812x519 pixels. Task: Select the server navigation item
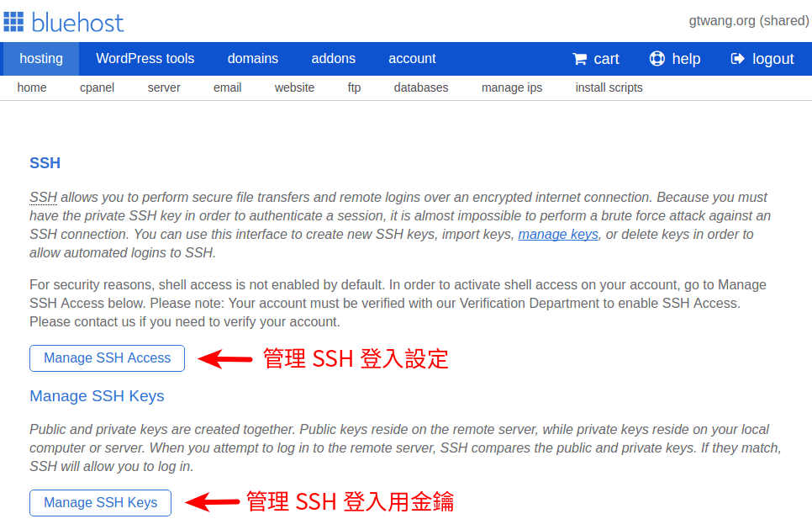click(163, 87)
